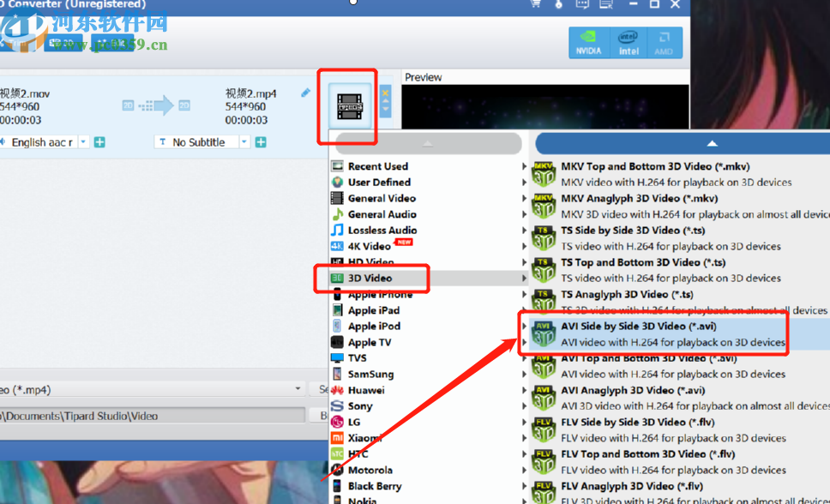830x504 pixels.
Task: Click the Preview video area
Action: (x=545, y=106)
